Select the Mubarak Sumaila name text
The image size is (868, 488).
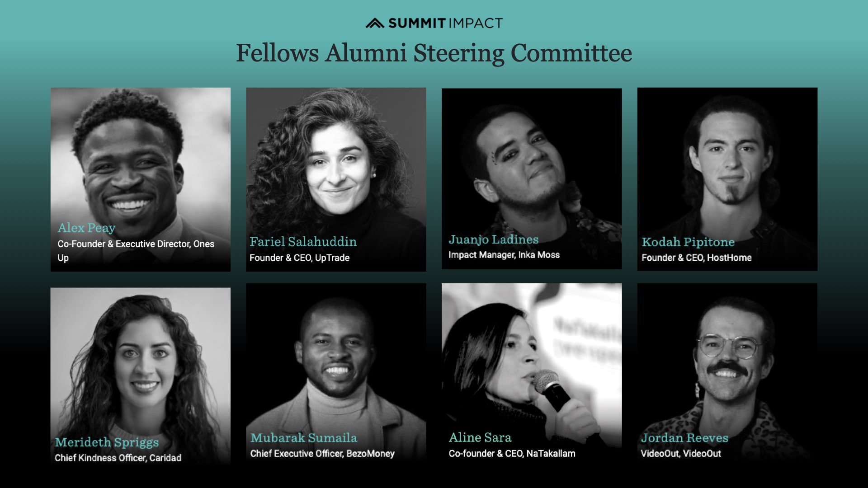pos(304,438)
